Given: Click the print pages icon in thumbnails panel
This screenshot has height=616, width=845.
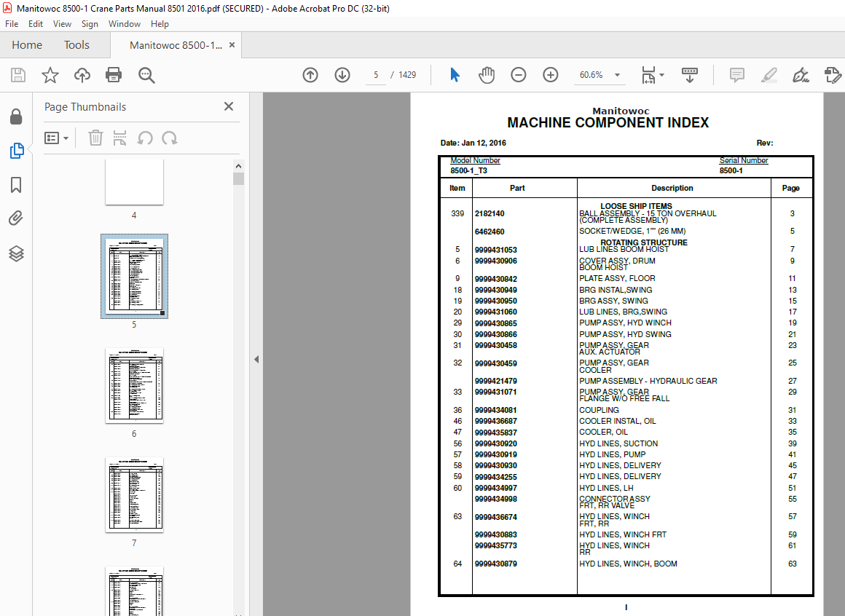Looking at the screenshot, I should tap(119, 138).
